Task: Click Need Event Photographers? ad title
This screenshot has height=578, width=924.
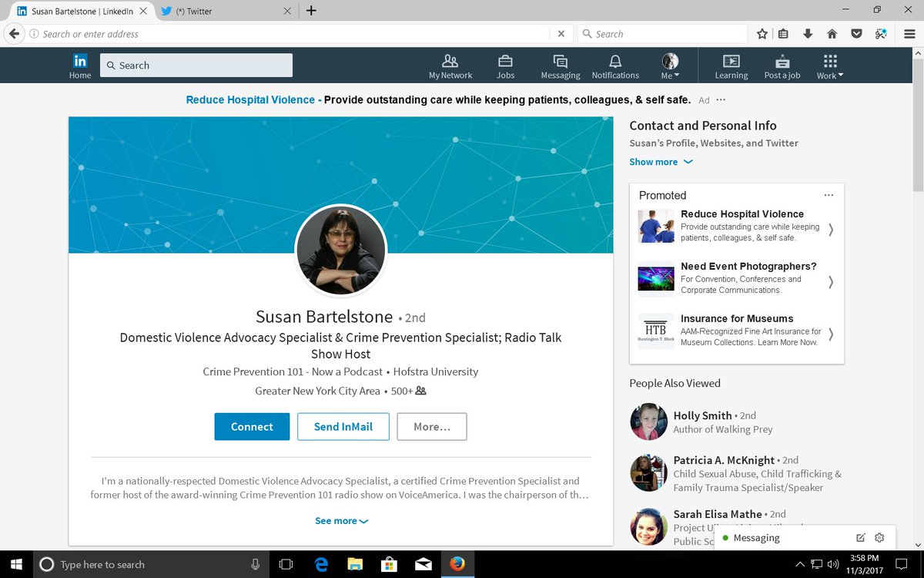Action: 748,266
